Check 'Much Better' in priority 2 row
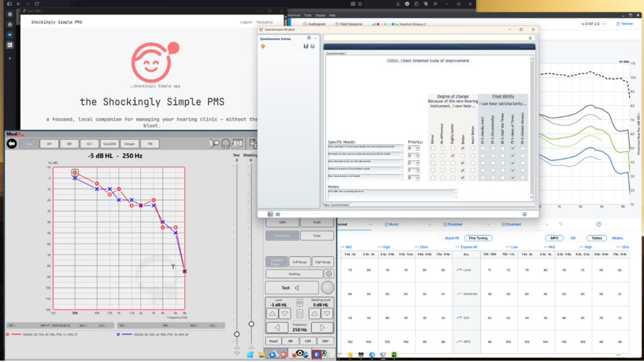This screenshot has height=362, width=644. click(473, 163)
